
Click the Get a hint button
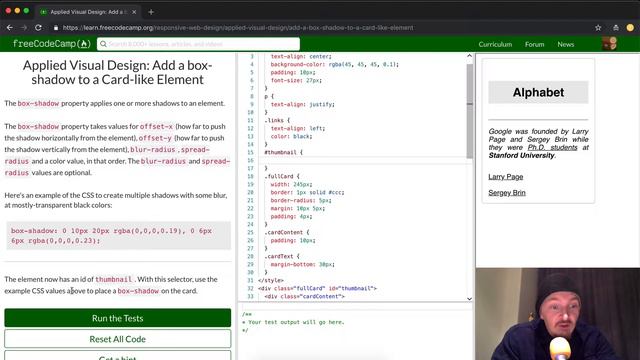[118, 356]
